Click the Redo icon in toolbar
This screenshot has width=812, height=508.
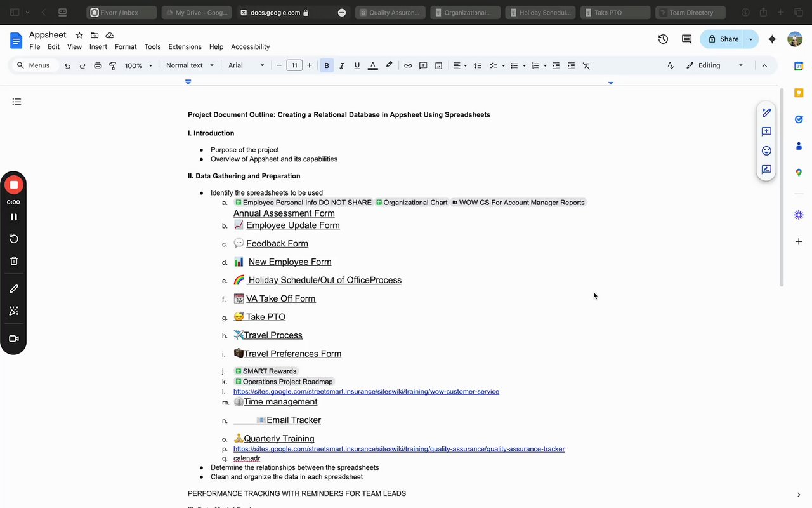[x=82, y=65]
